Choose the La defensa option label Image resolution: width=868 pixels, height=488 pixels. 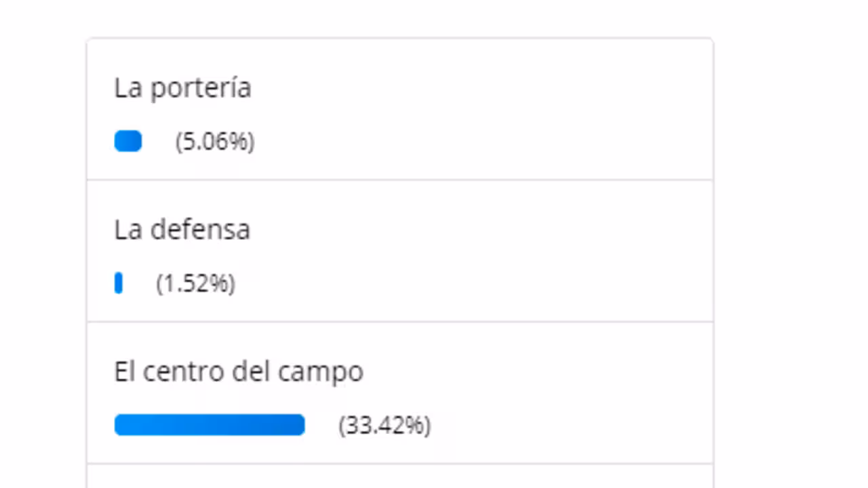tap(182, 230)
